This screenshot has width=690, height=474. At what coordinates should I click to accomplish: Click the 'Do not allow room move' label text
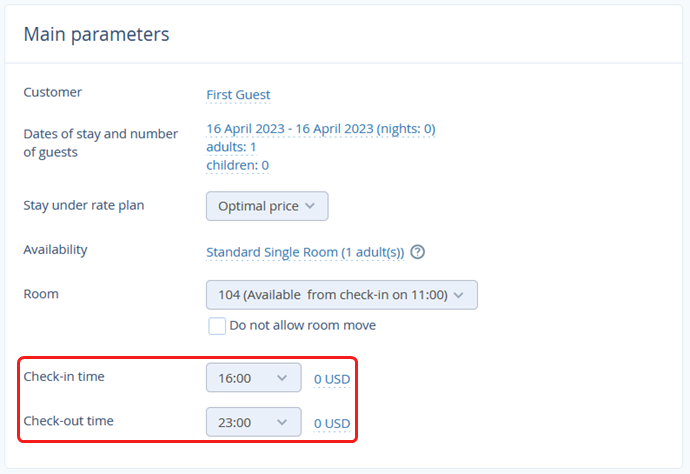[303, 325]
